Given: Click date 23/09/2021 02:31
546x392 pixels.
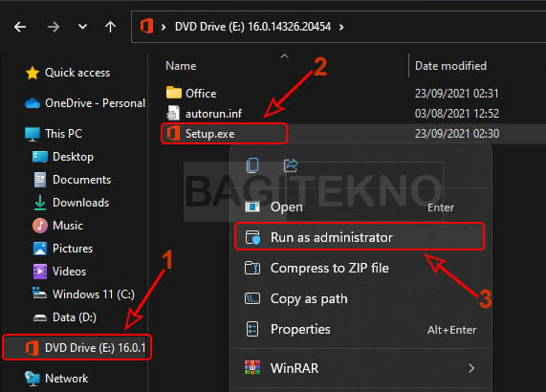Looking at the screenshot, I should [456, 94].
